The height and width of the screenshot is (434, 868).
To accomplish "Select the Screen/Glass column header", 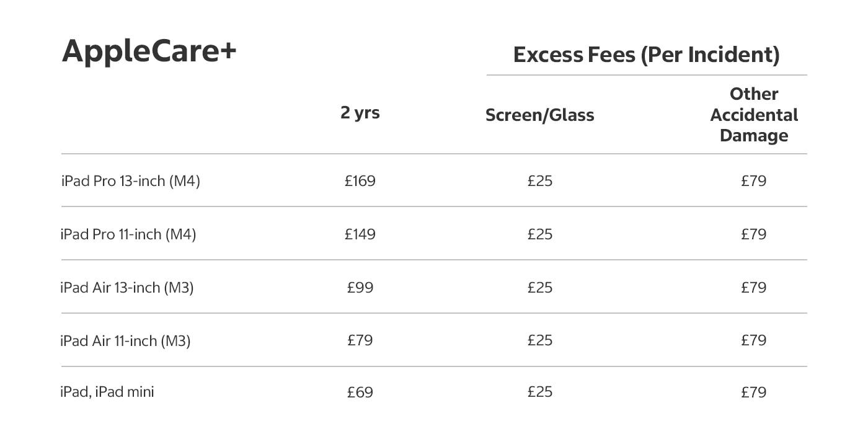I will (539, 115).
